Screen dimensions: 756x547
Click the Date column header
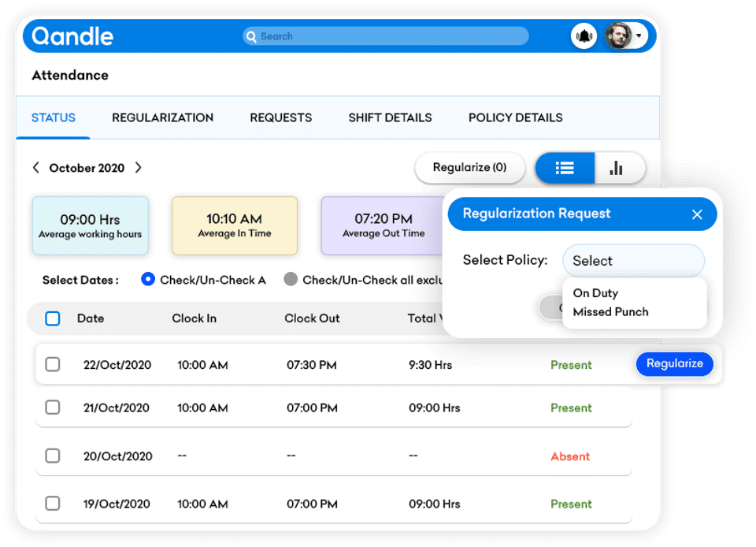coord(91,318)
